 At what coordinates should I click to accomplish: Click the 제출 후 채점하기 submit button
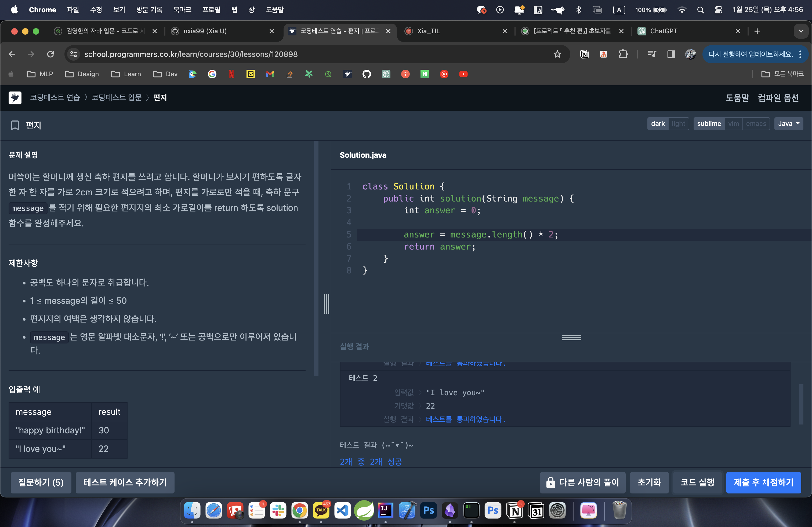pos(763,482)
